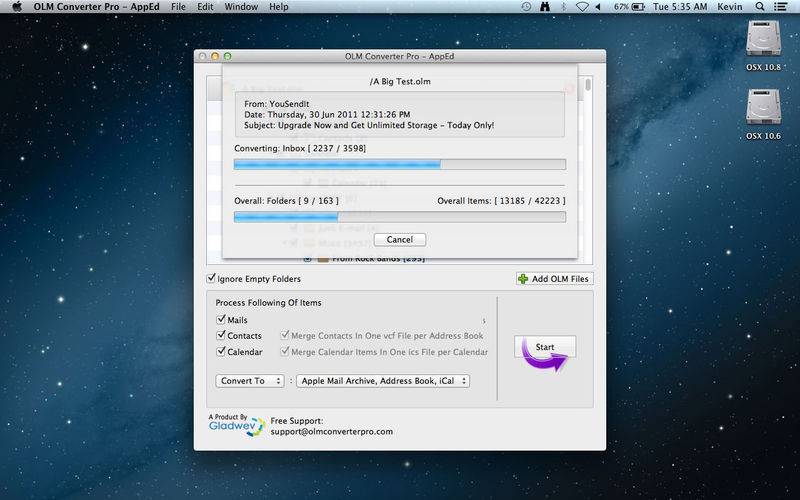Open Apple Mail Archive format dropdown
Screen dimensions: 800x500
[x=383, y=381]
